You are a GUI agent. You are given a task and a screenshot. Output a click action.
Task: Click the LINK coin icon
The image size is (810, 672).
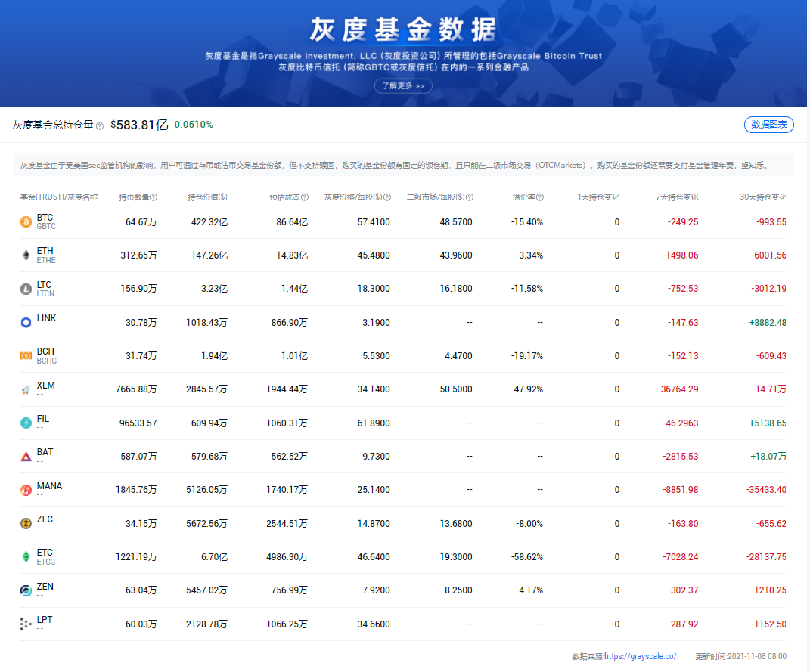(x=26, y=323)
